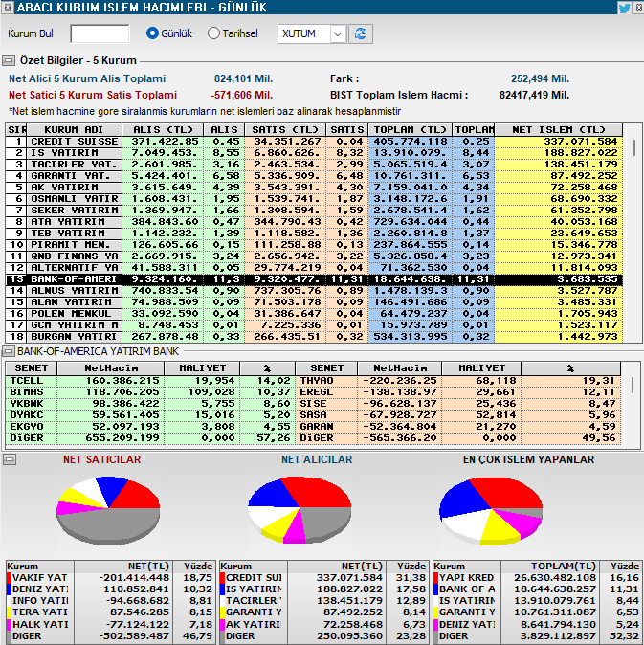Click the yellow swatch beside TERA YATI
Screen dimensions: 644x645
coord(9,612)
